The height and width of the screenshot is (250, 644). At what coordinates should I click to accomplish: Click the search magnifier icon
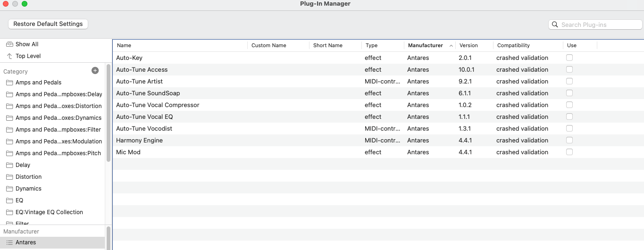pyautogui.click(x=555, y=25)
